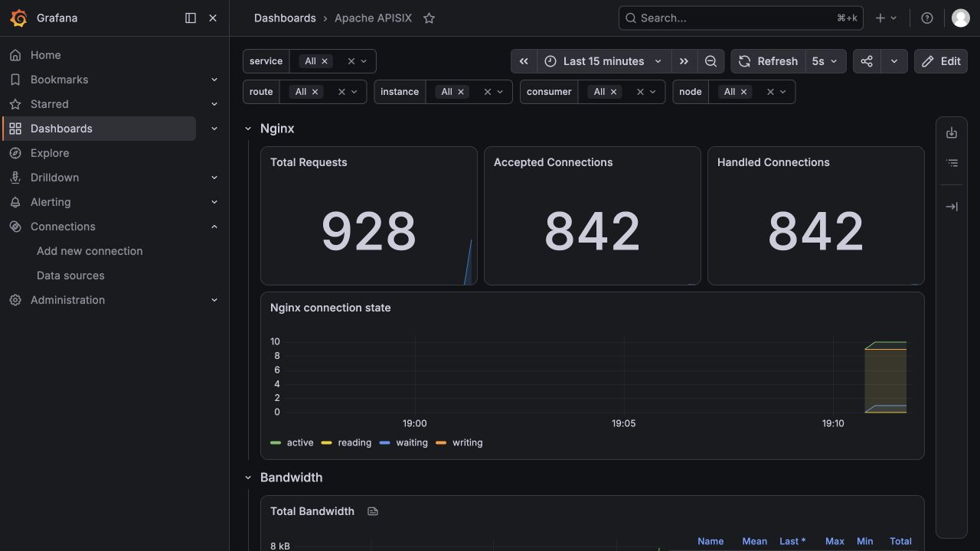Screen dimensions: 980x551
Task: Open the 5s refresh interval dropdown
Action: coord(825,61)
